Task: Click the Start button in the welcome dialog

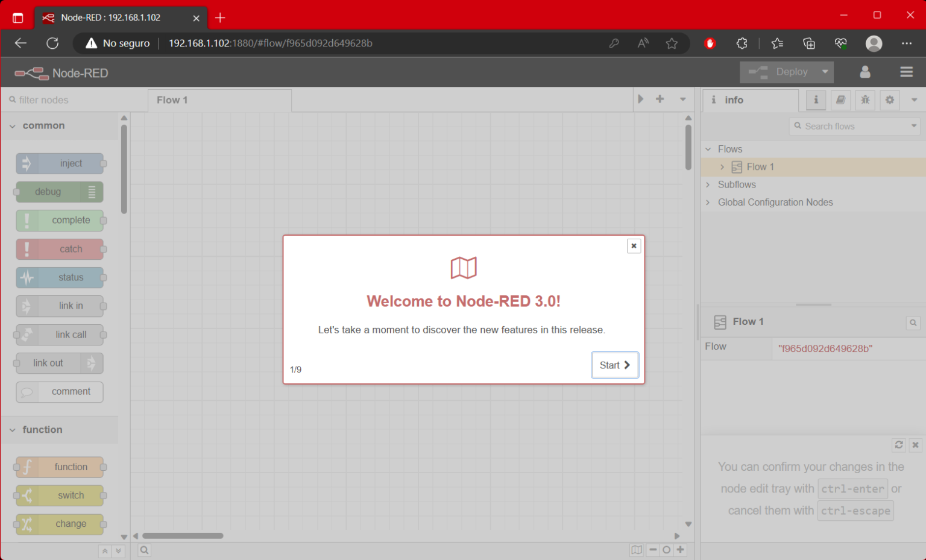Action: (x=615, y=365)
